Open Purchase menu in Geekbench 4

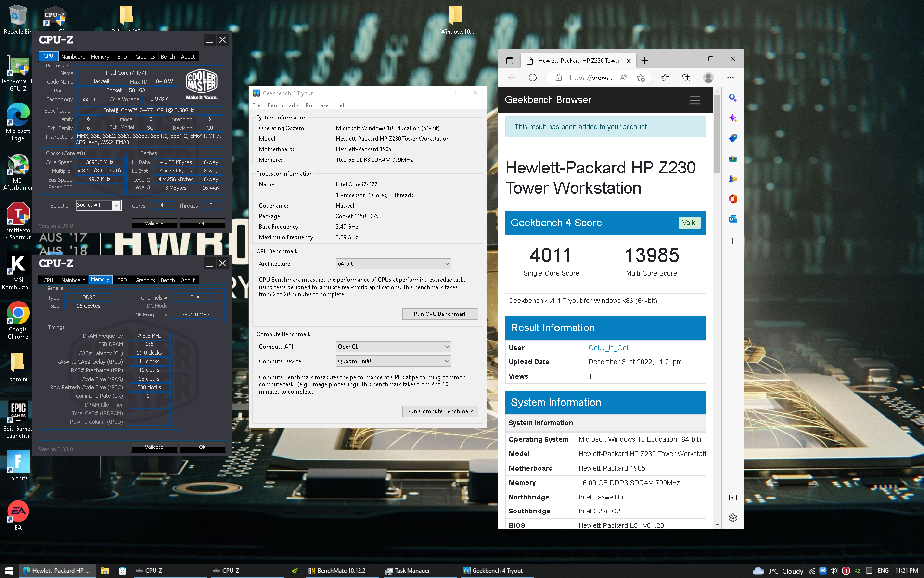pyautogui.click(x=317, y=105)
